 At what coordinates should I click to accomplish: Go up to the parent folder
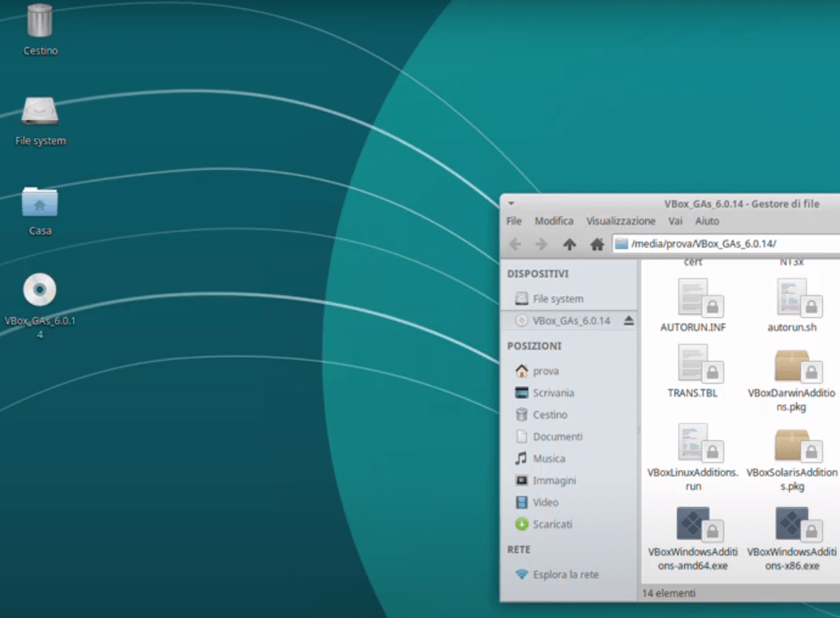[x=570, y=244]
